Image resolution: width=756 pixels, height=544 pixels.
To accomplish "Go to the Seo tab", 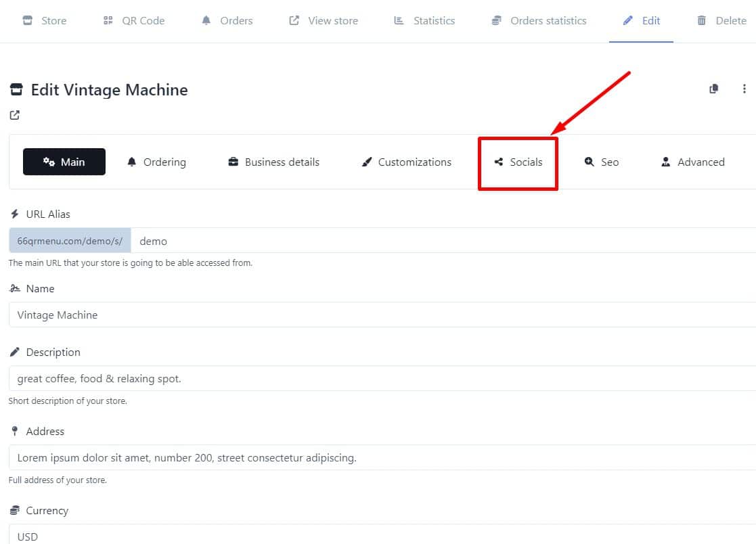I will pos(602,162).
